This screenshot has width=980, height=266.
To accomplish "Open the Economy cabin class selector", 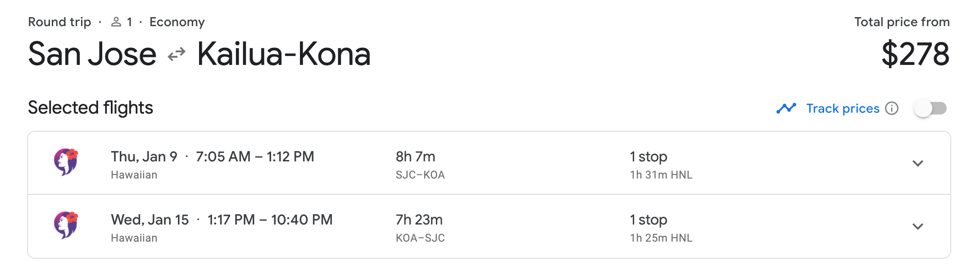I will pos(177,21).
